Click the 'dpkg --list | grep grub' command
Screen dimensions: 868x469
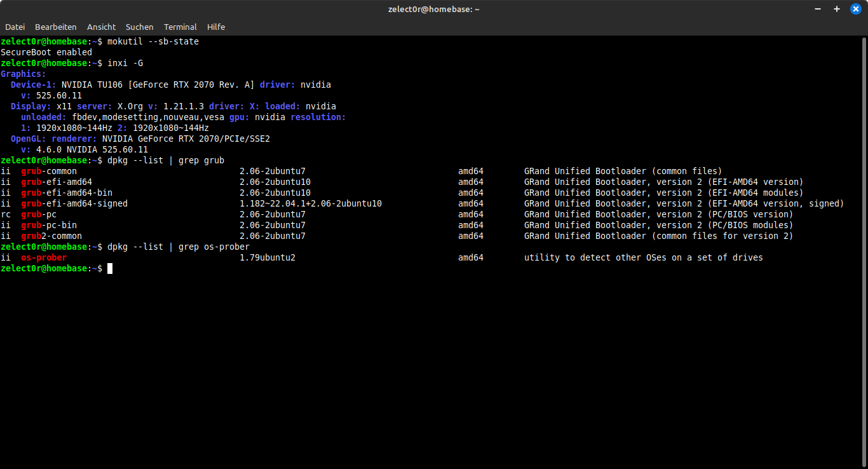click(x=166, y=160)
